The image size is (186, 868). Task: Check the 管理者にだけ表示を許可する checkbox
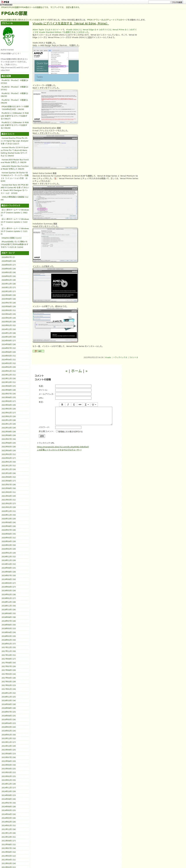point(57,431)
